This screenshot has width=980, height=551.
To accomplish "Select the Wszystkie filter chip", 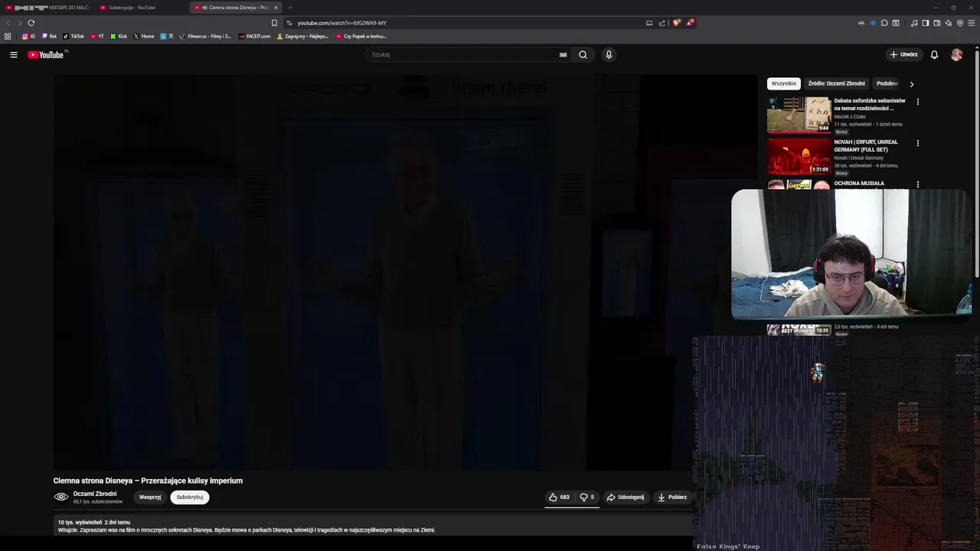I will click(x=783, y=83).
